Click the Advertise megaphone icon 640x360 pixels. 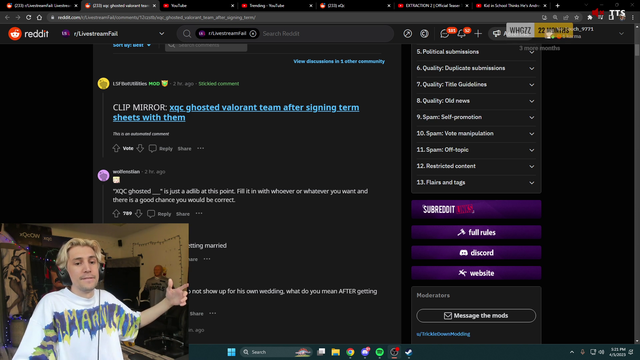[x=496, y=34]
